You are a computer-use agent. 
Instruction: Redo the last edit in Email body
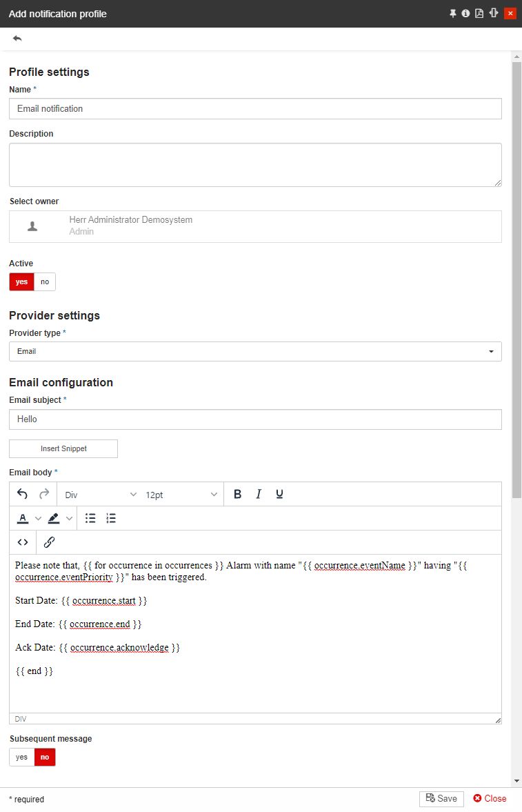pos(43,494)
